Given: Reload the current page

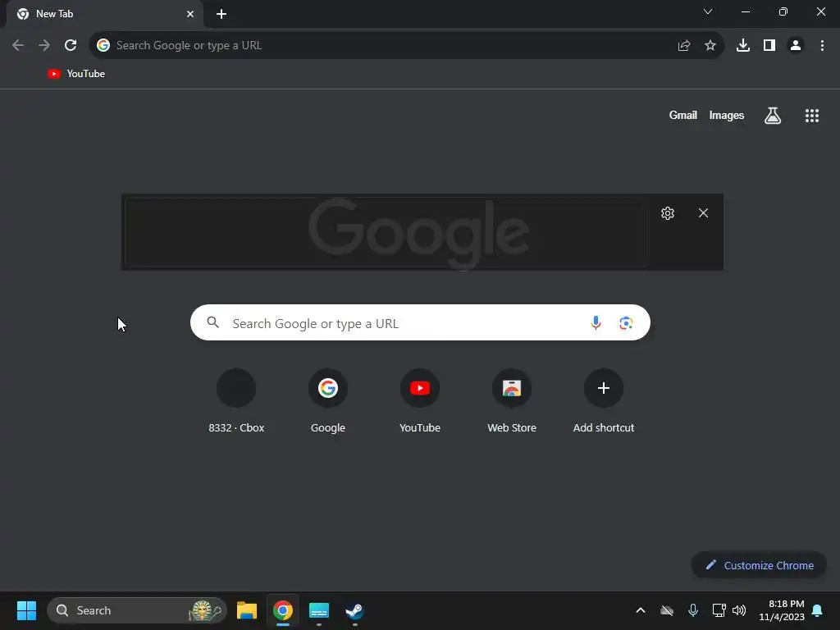Looking at the screenshot, I should (71, 46).
